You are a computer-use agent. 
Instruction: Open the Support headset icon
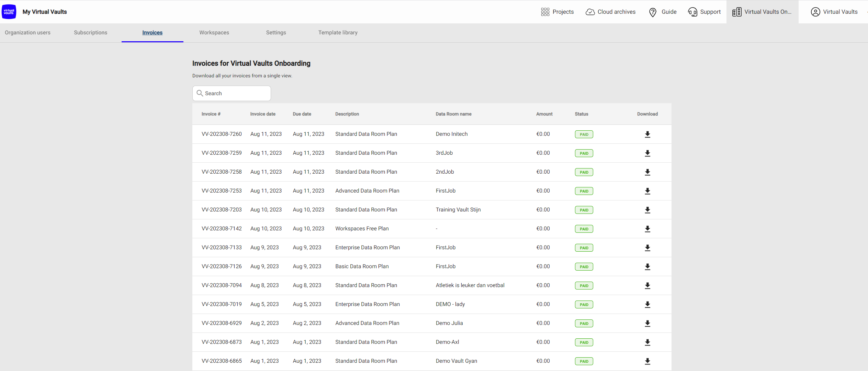coord(692,12)
